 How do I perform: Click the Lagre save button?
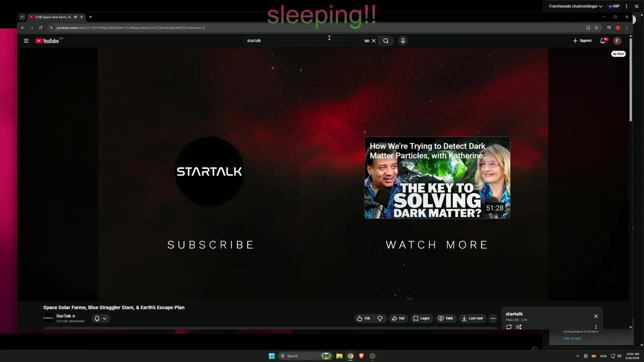422,318
